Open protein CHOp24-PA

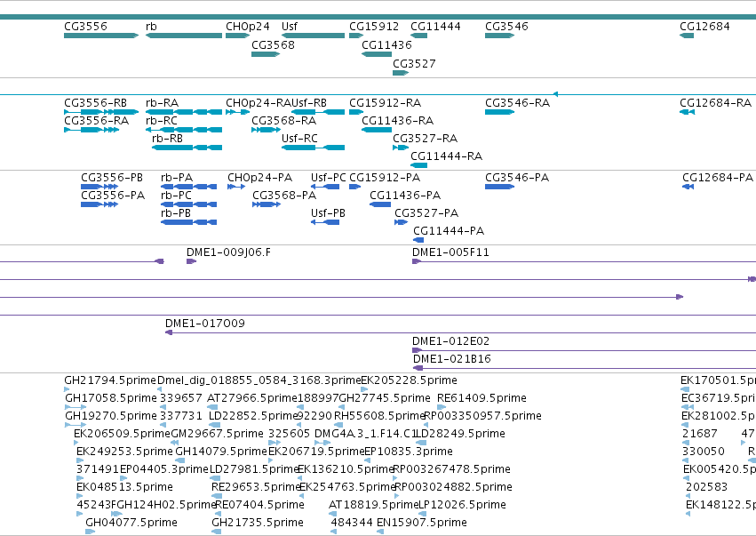click(x=236, y=187)
